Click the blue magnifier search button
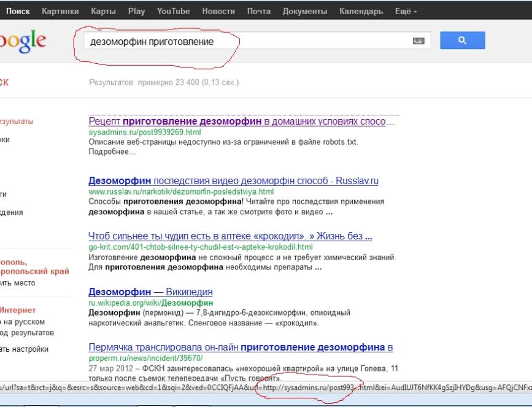The width and height of the screenshot is (532, 407). pos(463,41)
